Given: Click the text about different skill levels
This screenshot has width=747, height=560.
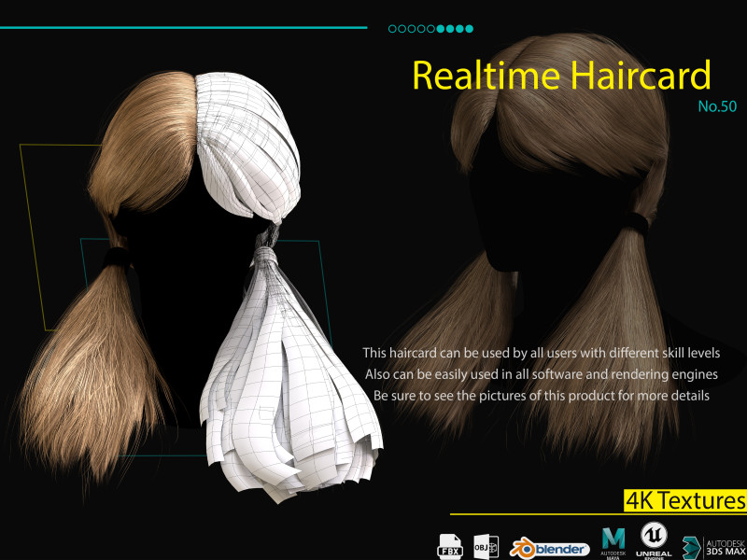Looking at the screenshot, I should pos(541,353).
